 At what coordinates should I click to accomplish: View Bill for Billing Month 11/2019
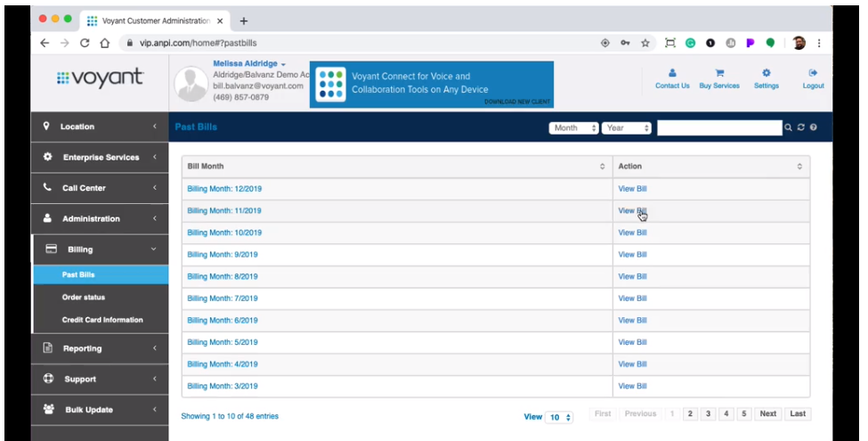coord(632,211)
